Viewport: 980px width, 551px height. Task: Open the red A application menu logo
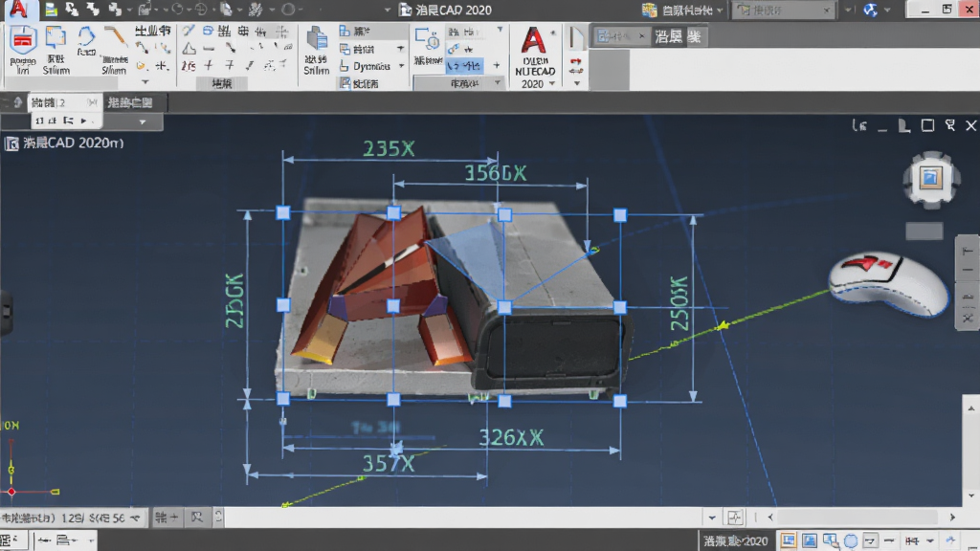click(19, 9)
